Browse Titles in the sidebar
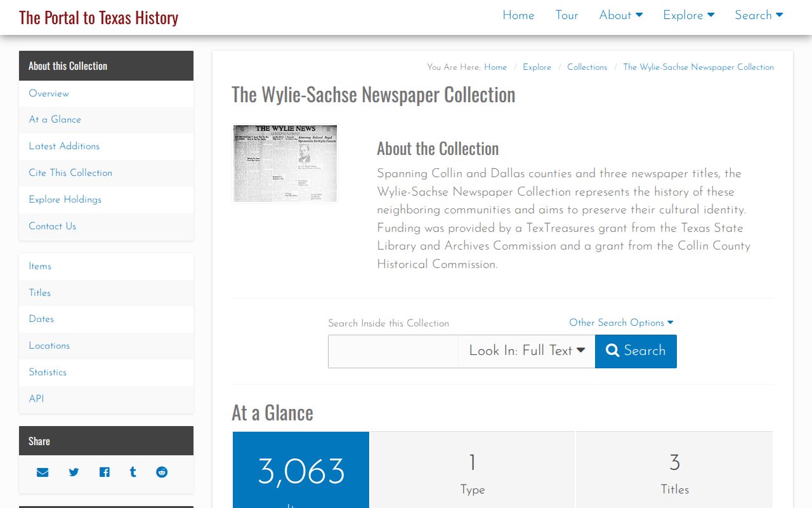 tap(107, 293)
